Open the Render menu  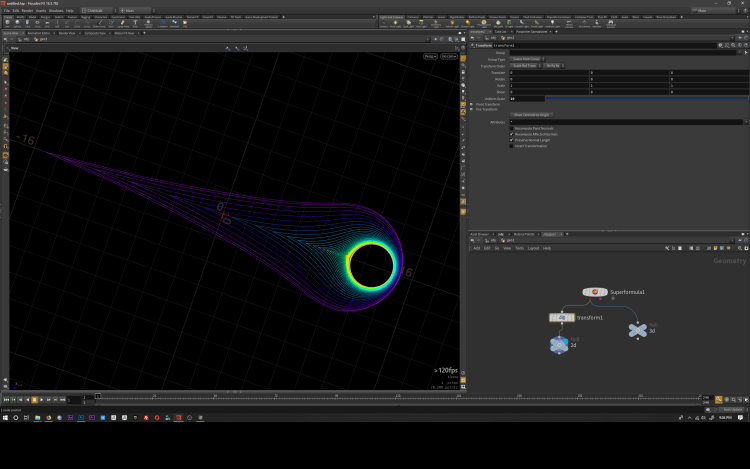(x=26, y=11)
